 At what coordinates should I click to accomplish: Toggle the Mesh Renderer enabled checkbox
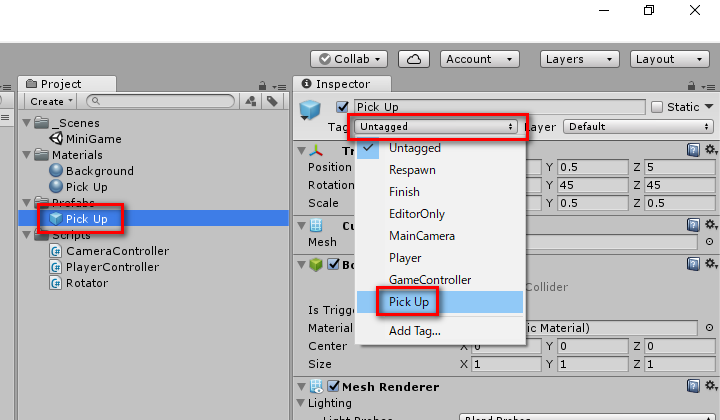333,386
